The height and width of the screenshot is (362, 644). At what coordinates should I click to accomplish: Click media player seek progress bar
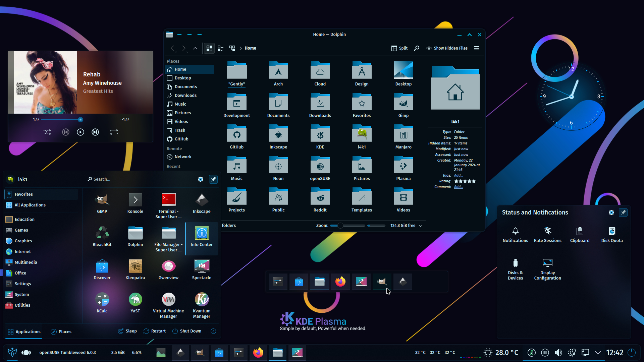pos(80,120)
